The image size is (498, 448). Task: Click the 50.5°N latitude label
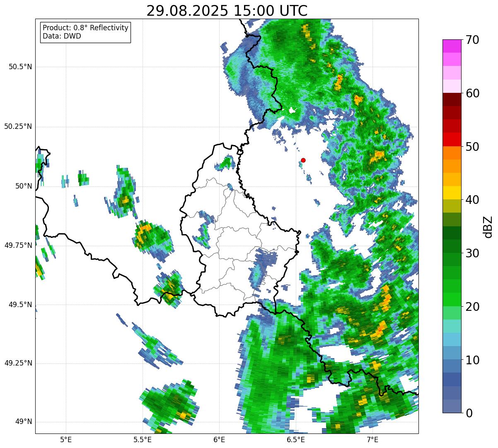[20, 67]
